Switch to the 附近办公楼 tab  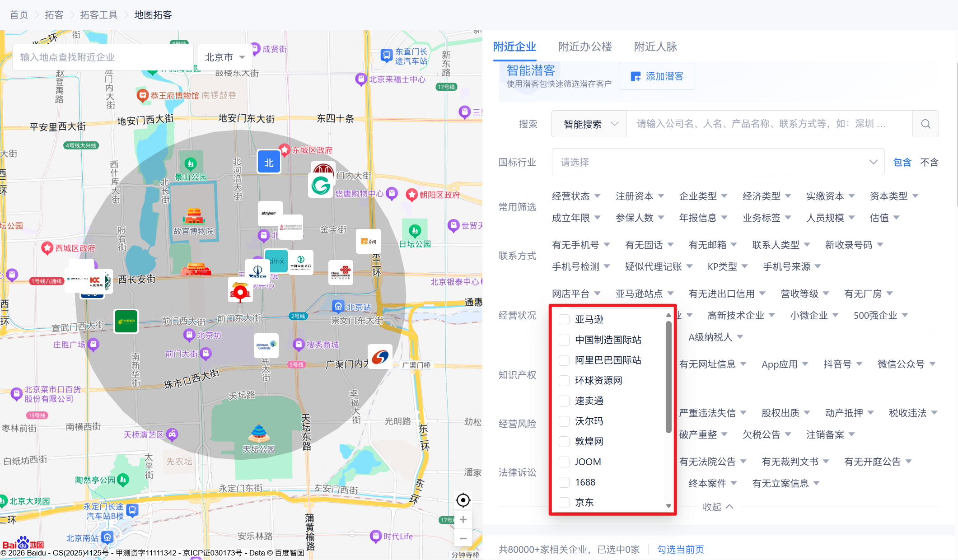click(x=585, y=47)
